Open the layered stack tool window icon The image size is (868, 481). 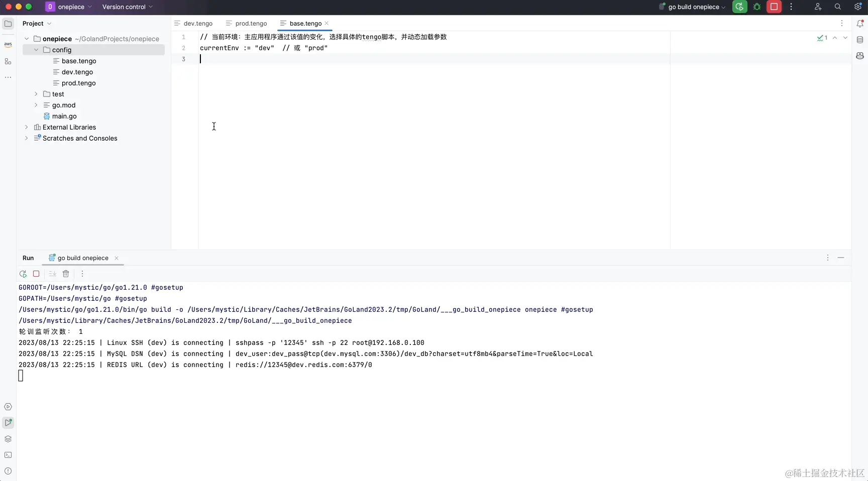8,439
